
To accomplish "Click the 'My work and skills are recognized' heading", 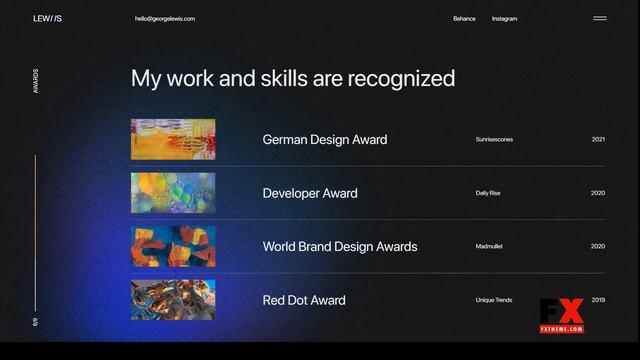I will pyautogui.click(x=293, y=78).
